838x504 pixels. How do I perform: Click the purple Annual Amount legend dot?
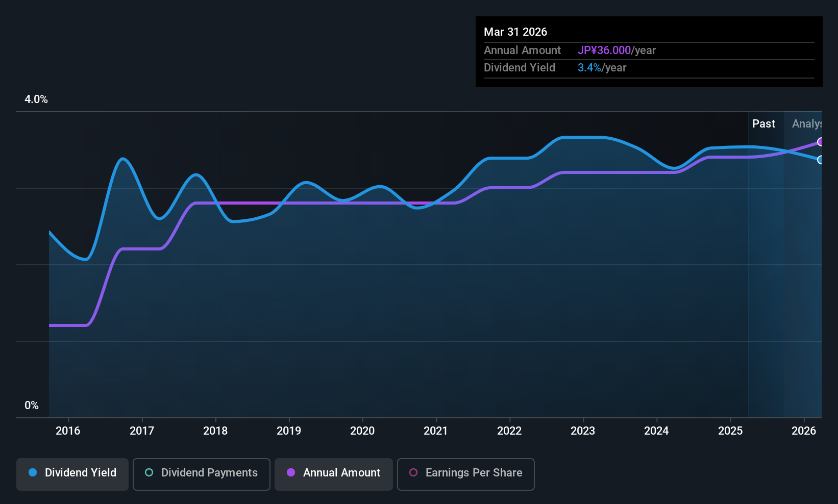(291, 472)
